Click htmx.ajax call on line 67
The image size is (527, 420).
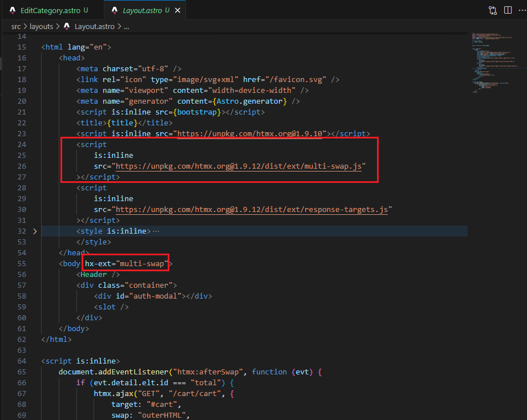113,394
